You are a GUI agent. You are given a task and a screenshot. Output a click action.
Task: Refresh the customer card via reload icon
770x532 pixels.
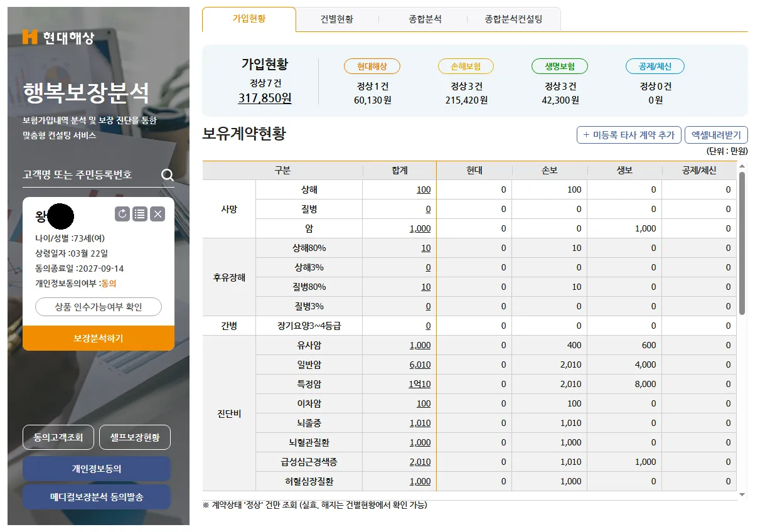tap(122, 215)
